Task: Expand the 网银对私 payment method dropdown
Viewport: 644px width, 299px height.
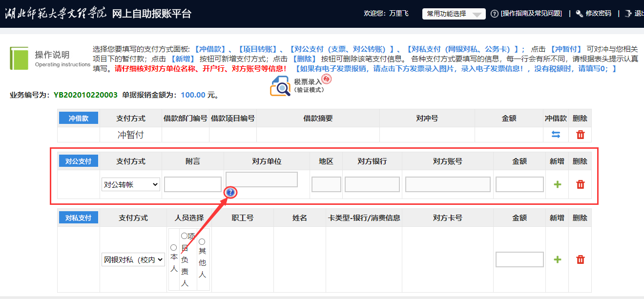Action: click(133, 259)
